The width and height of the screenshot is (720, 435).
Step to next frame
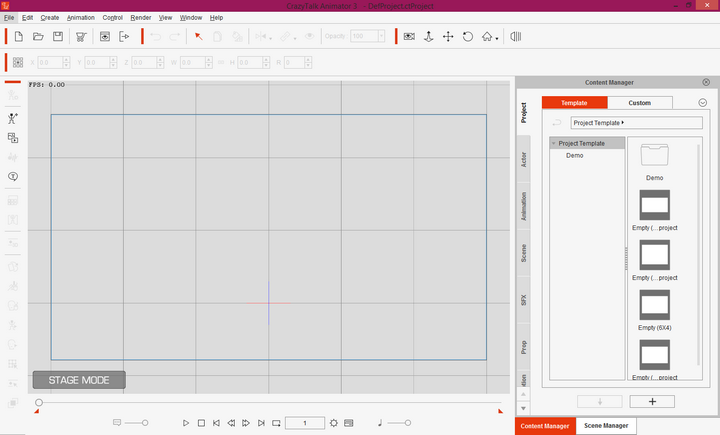(246, 423)
